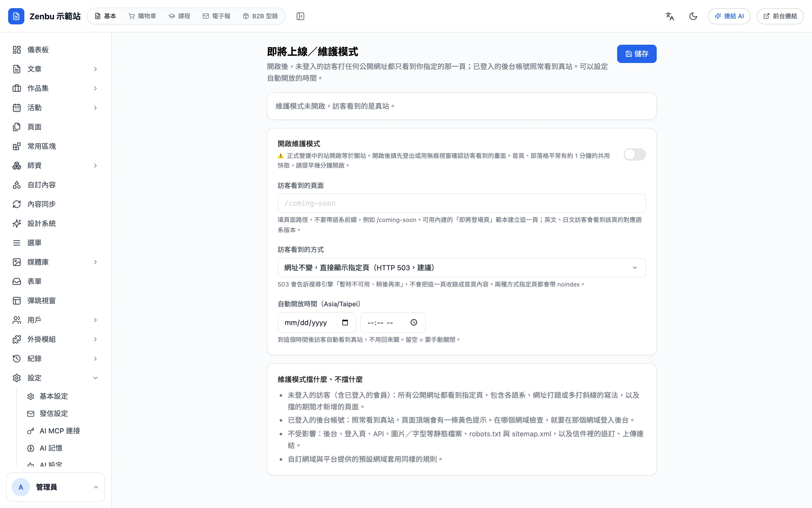Expand the 師資 chevron
Viewport: 812px width, 508px height.
95,166
